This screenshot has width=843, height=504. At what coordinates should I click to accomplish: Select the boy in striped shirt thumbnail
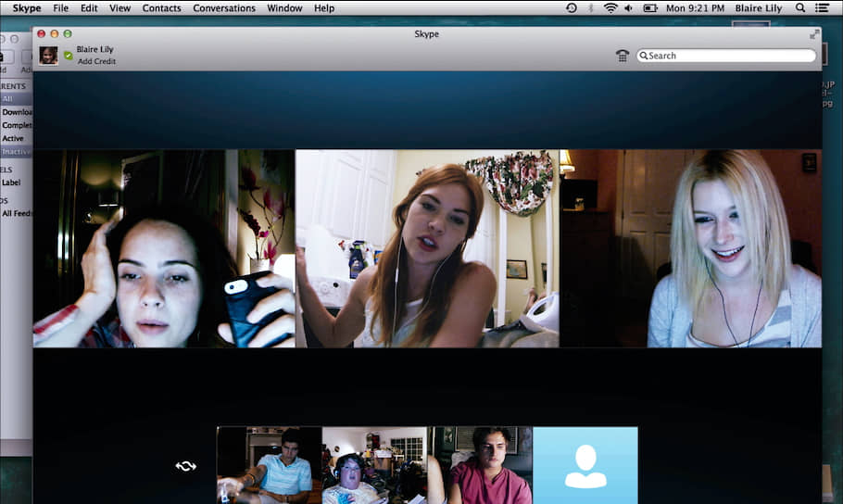(270, 465)
